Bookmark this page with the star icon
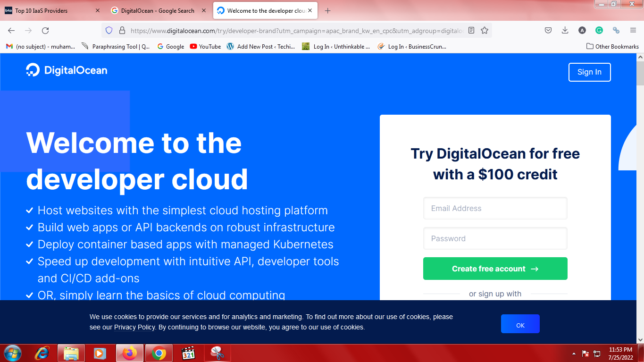This screenshot has width=644, height=362. (485, 30)
